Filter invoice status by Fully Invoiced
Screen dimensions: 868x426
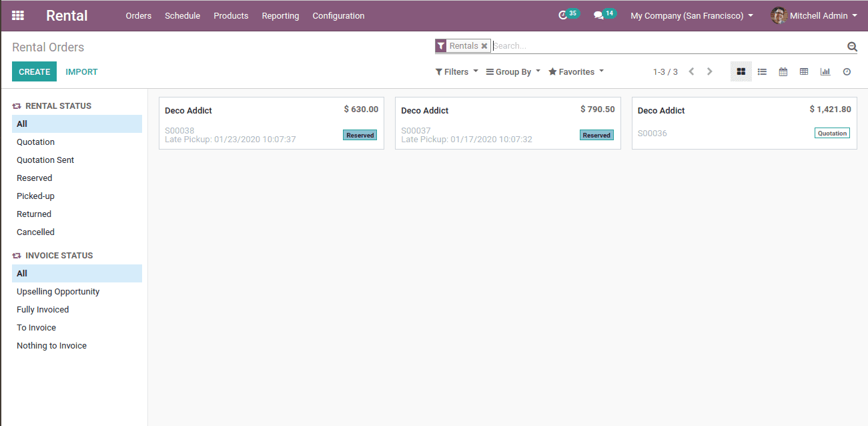77,309
